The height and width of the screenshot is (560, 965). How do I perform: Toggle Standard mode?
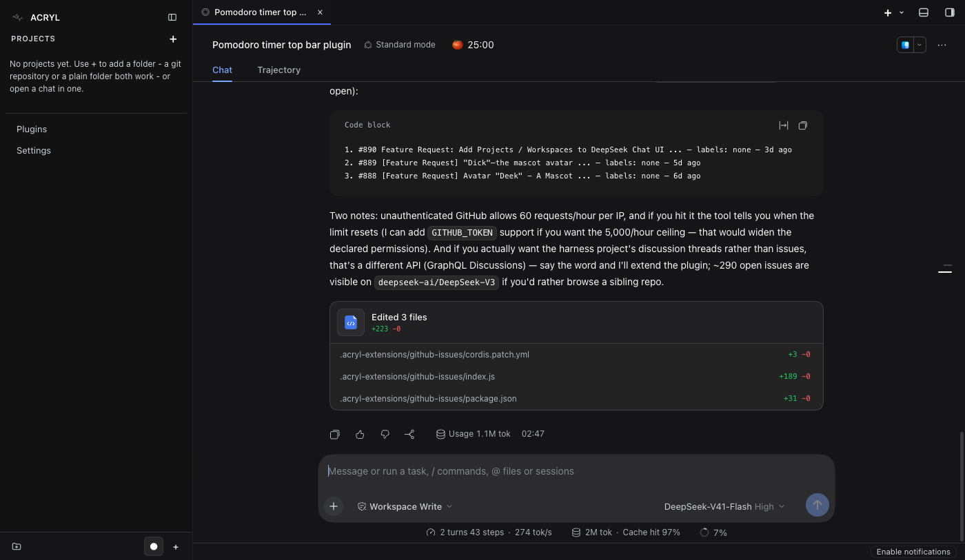[400, 45]
